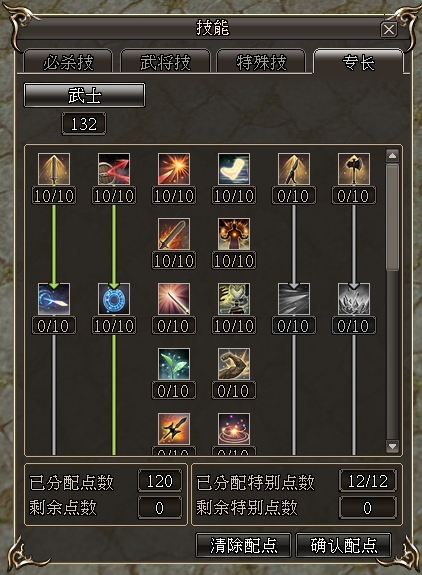Viewport: 422px width, 575px height.
Task: Choose the golden axe skill icon
Action: coord(354,169)
